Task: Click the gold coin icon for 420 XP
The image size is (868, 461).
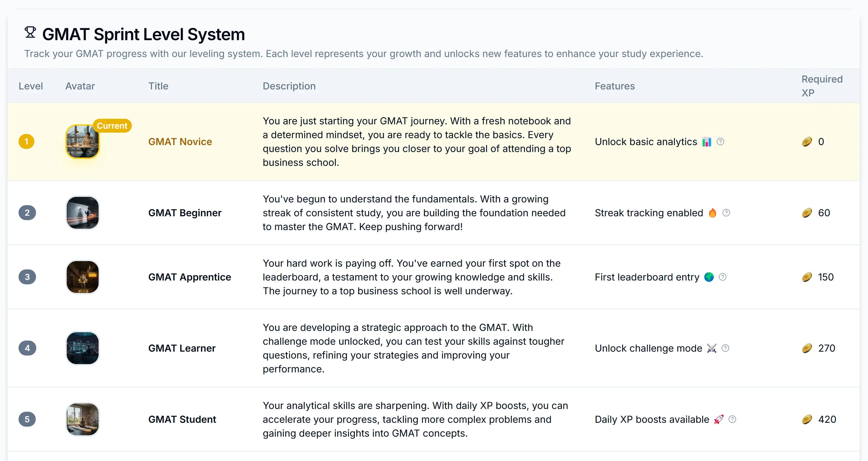Action: (x=807, y=419)
